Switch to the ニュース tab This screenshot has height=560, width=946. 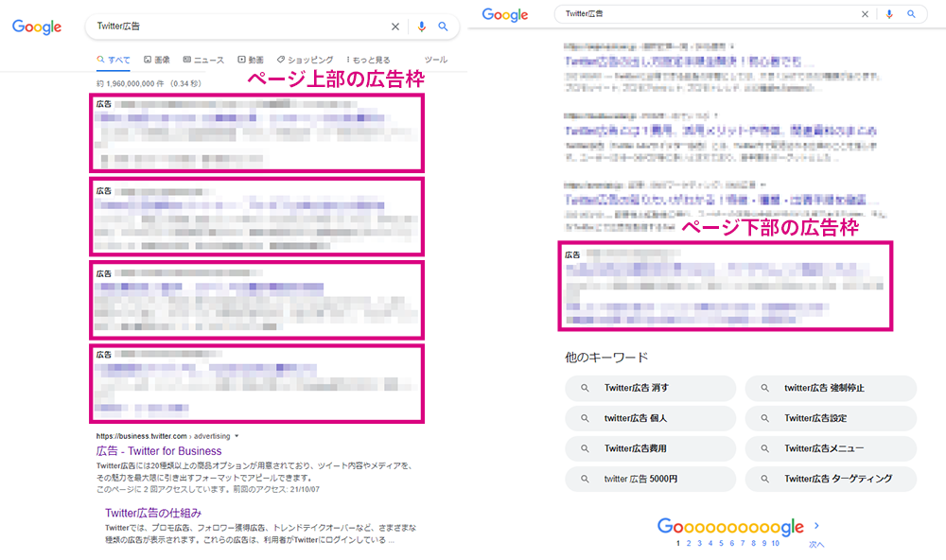tap(204, 60)
